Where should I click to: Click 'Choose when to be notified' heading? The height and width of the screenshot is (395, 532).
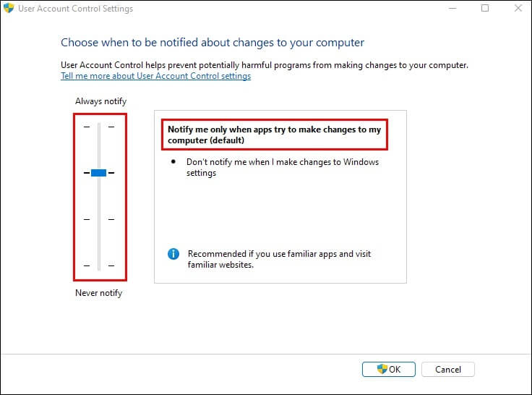[213, 43]
